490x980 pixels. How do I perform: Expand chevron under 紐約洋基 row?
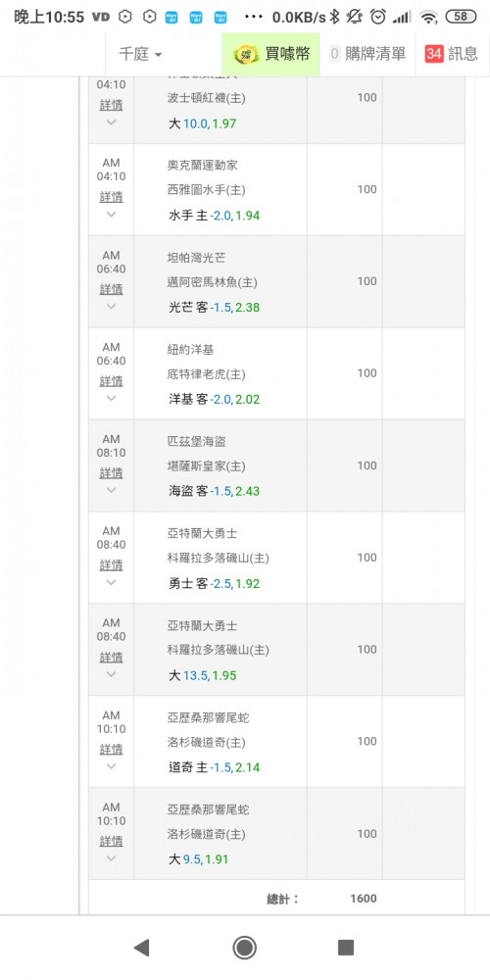112,398
